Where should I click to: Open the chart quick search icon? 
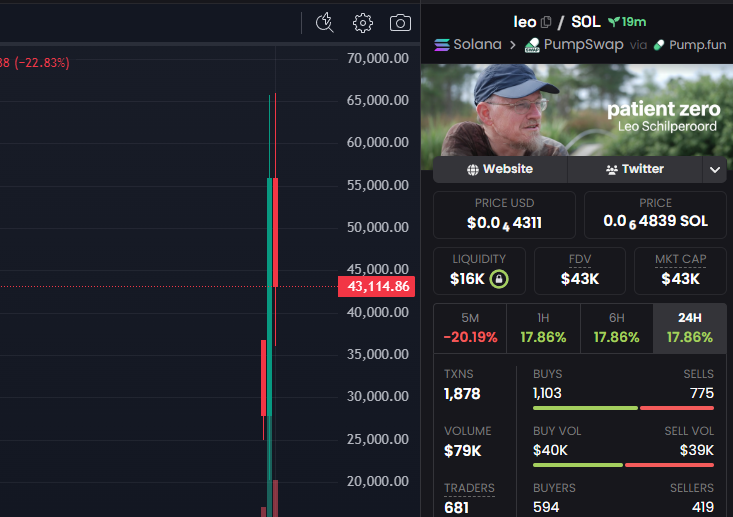click(324, 22)
